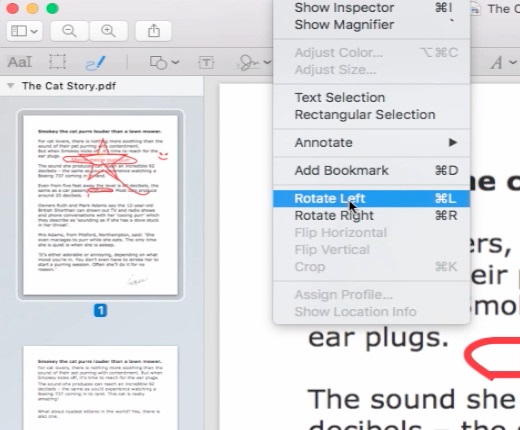Click the zoom in magnifier icon

tap(108, 31)
